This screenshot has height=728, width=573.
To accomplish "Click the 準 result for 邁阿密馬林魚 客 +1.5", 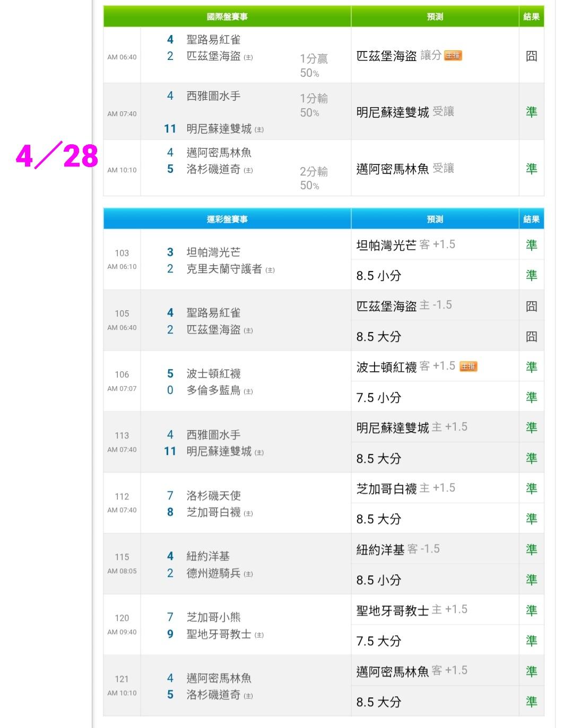I will point(531,671).
